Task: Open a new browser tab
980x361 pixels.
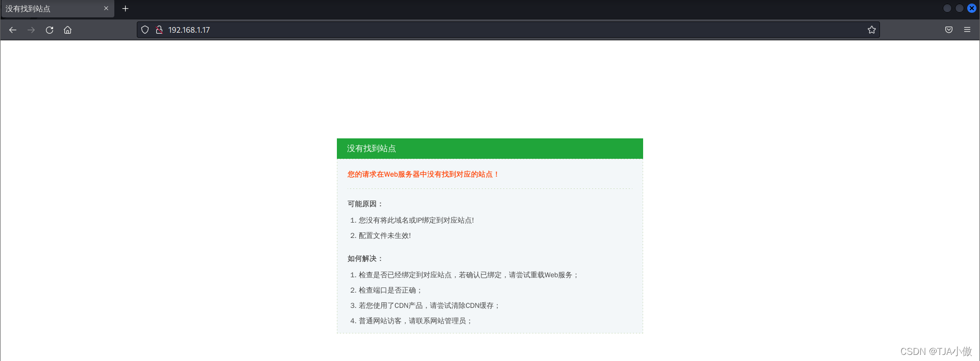Action: pos(126,9)
